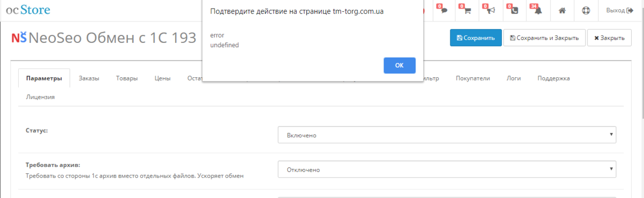The width and height of the screenshot is (644, 198).
Task: Log out using Выход link
Action: point(619,10)
